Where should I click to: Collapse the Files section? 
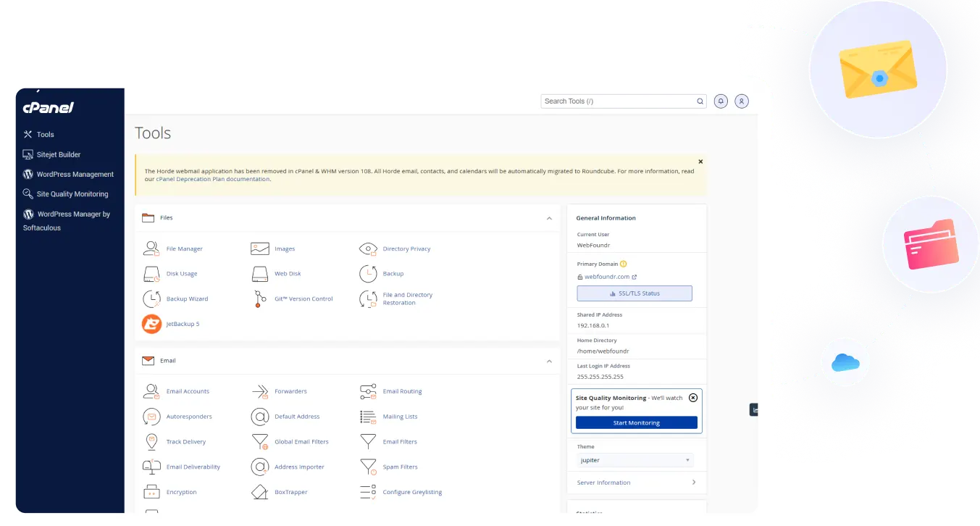pos(548,218)
